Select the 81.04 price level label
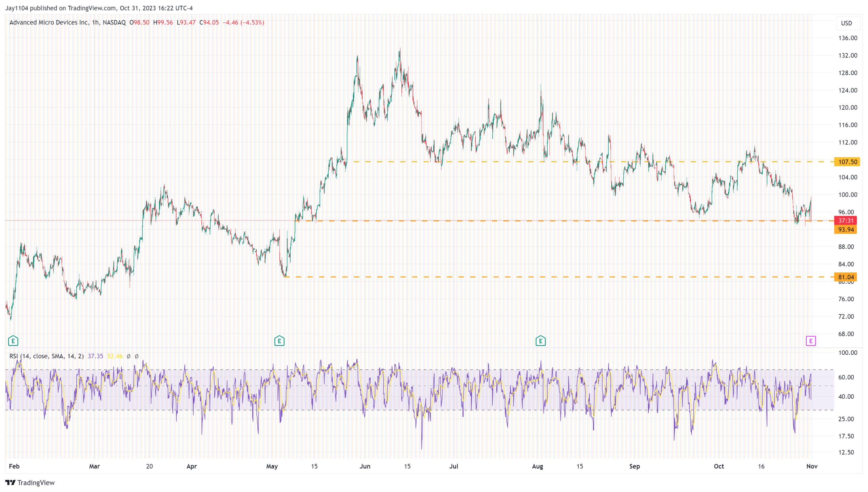This screenshot has width=868, height=492. point(845,277)
